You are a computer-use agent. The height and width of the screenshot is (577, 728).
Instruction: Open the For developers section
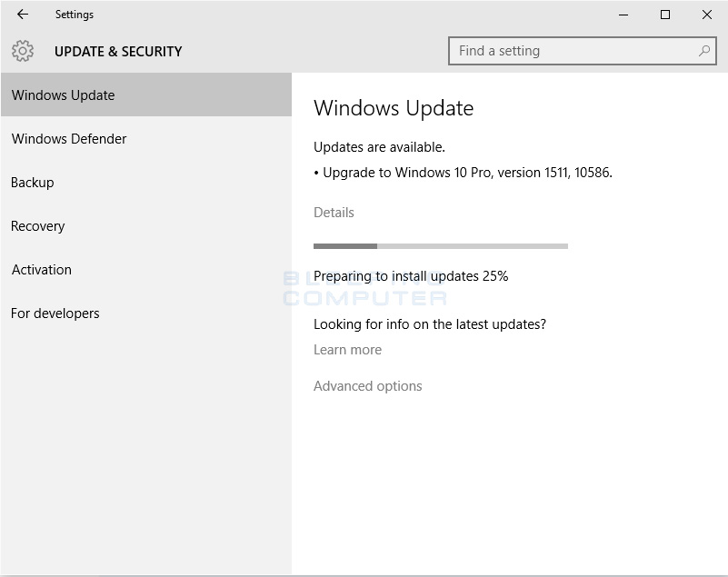click(x=55, y=313)
